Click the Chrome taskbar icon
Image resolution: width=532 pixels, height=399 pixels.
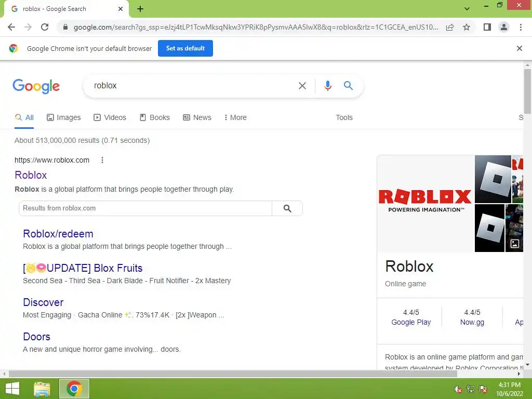(x=74, y=389)
